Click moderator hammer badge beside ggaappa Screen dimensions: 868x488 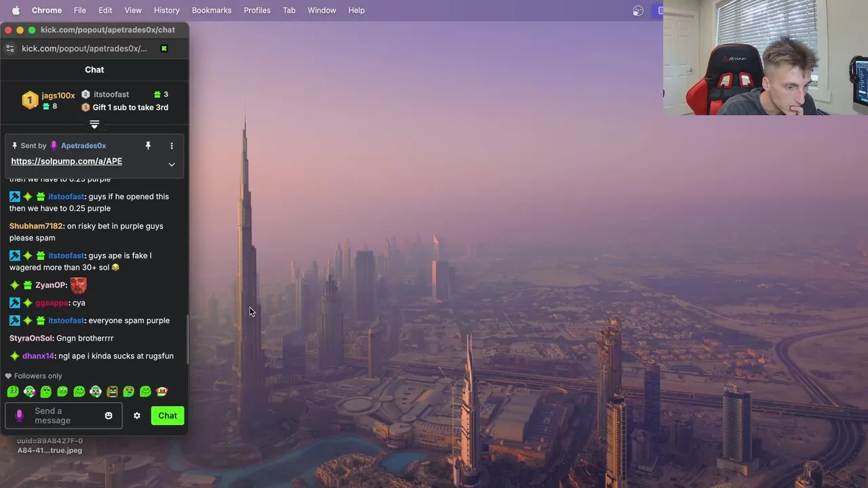[x=15, y=303]
